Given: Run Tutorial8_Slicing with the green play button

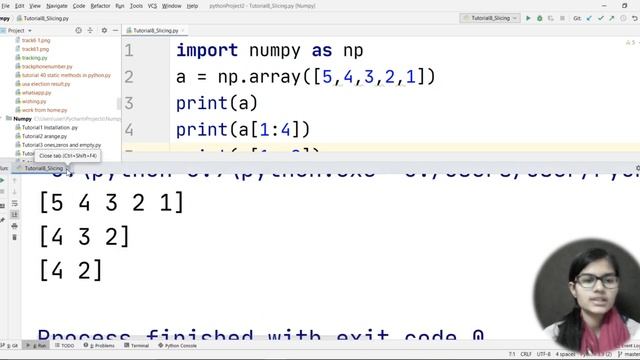Looking at the screenshot, I should (528, 18).
